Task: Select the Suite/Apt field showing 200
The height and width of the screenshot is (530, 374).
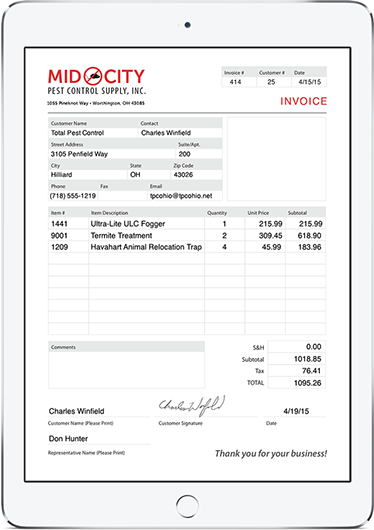Action: click(199, 154)
